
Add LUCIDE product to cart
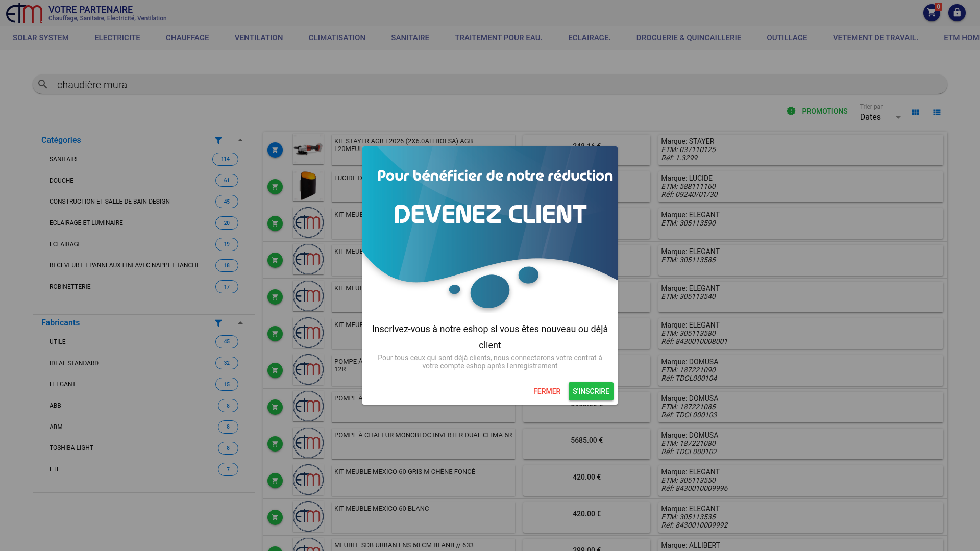click(275, 187)
